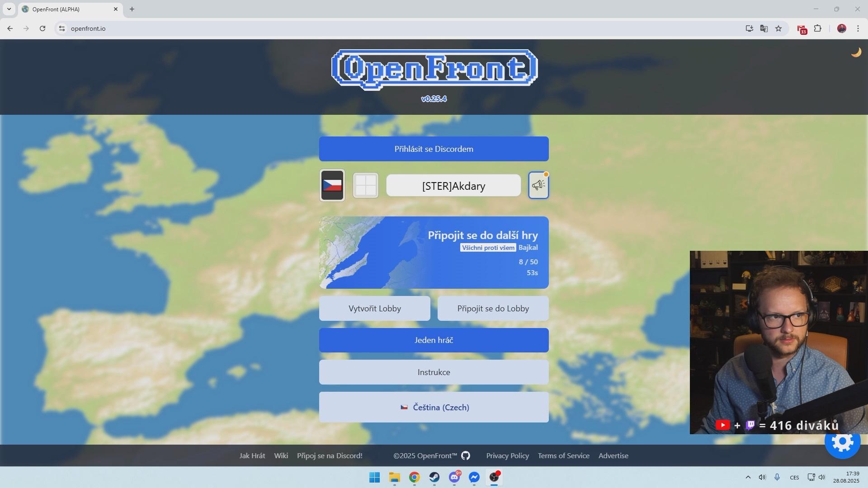Click the megaphone news button
The image size is (868, 488).
pos(538,185)
